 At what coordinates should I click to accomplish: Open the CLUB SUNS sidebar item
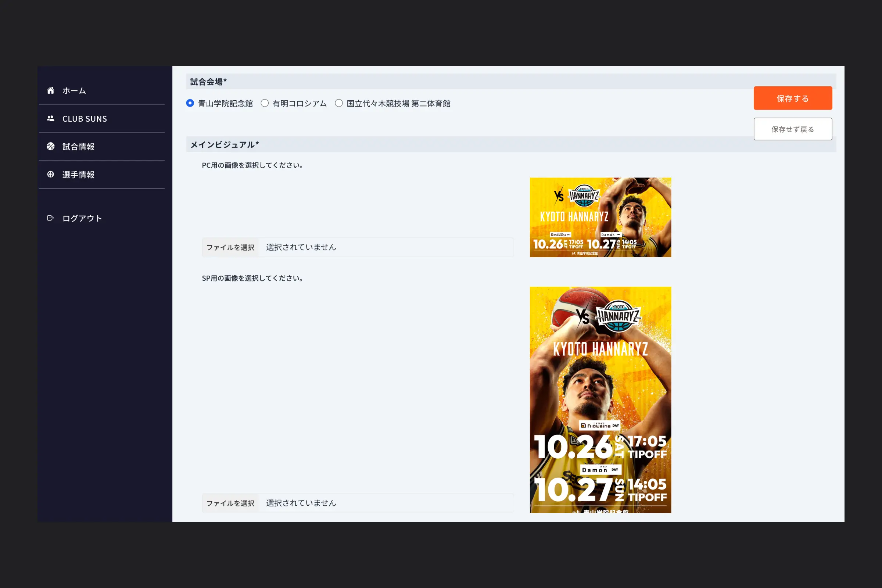coord(85,118)
